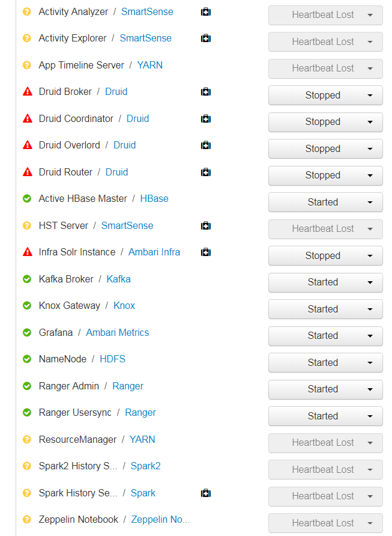392x536 pixels.
Task: Click yellow unknown-status icon for ResourceManager
Action: 27,440
